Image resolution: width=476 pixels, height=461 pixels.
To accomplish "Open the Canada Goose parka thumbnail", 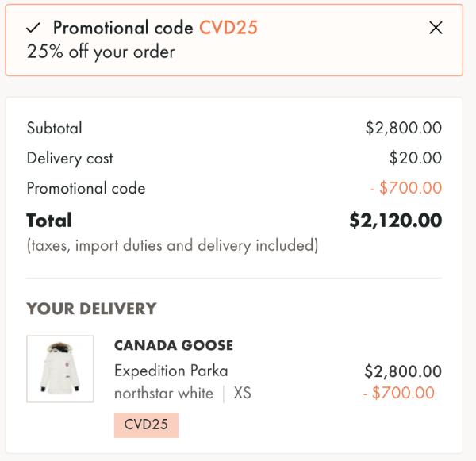I will (60, 368).
